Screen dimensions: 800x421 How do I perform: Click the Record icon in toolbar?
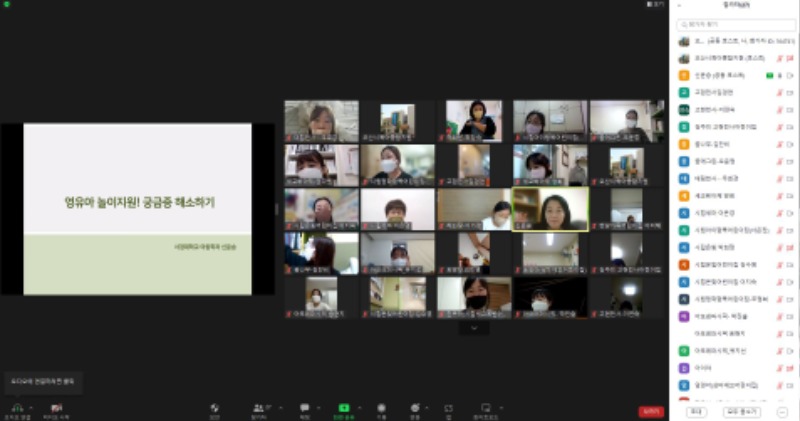point(381,407)
